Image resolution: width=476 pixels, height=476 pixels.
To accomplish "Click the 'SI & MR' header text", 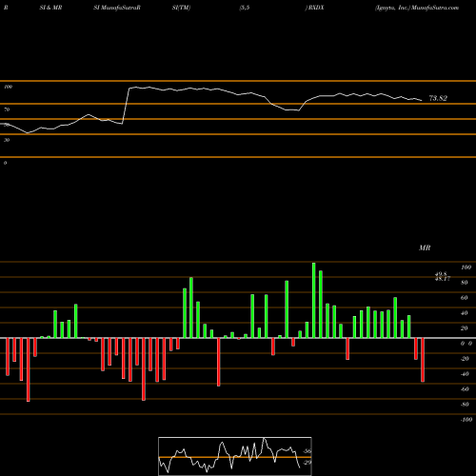I will (x=50, y=8).
